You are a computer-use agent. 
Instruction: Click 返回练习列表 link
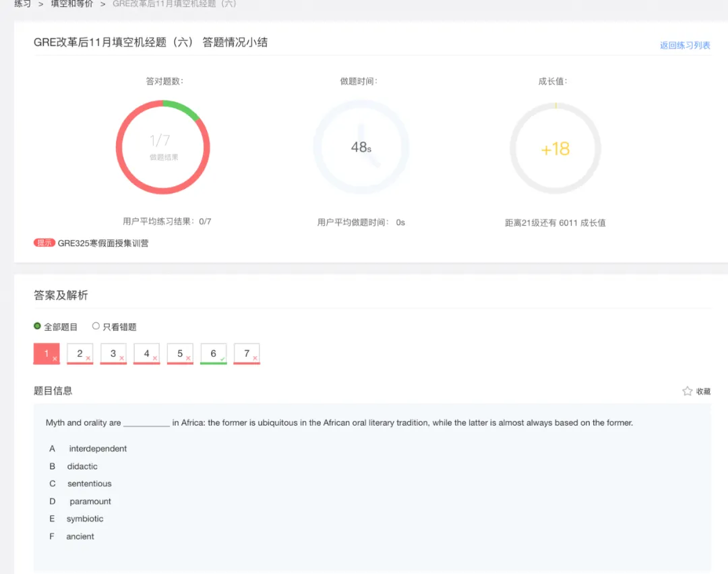685,46
